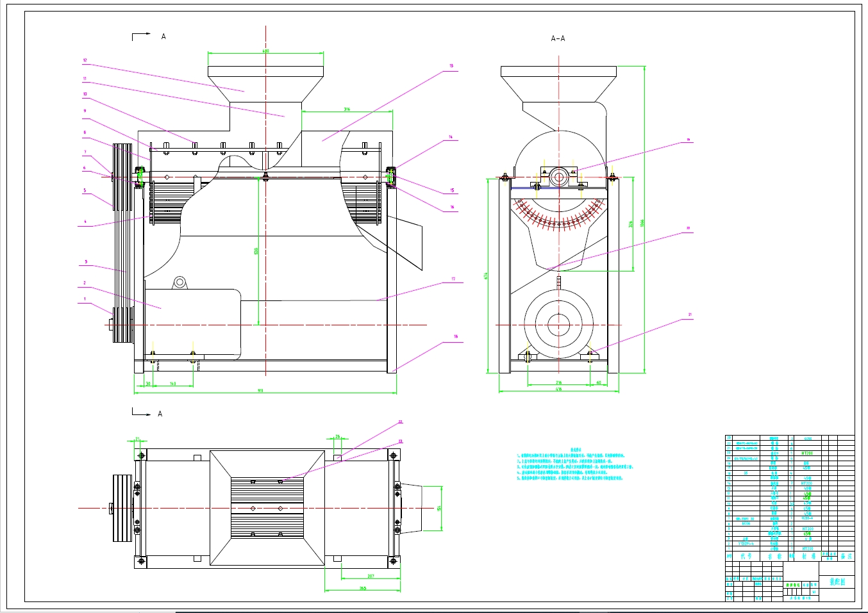The height and width of the screenshot is (613, 868).
Task: Click the 代号 column header
Action: tap(746, 557)
